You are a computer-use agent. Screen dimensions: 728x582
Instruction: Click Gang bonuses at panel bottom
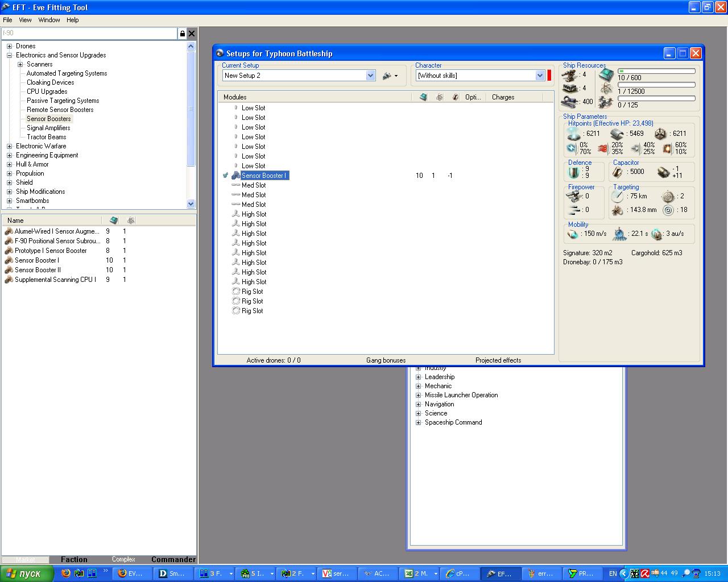(386, 360)
